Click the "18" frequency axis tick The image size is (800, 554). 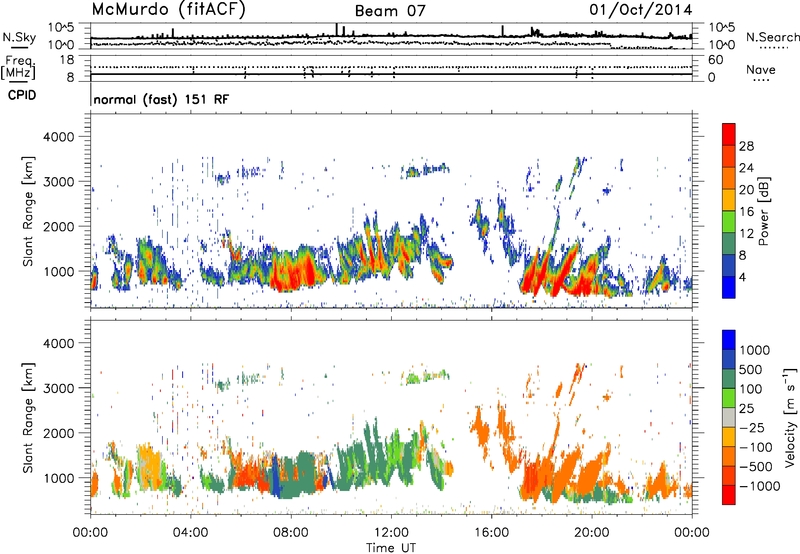(x=67, y=60)
